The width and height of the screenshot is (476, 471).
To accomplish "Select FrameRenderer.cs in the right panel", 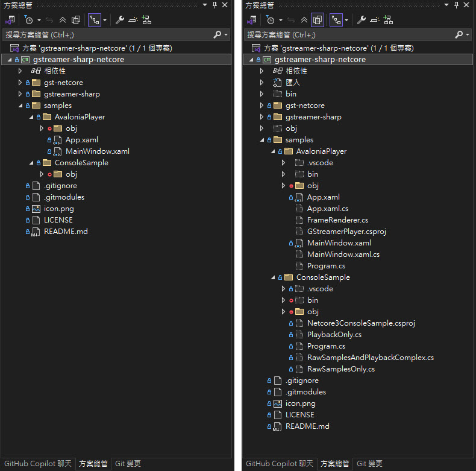I will point(337,220).
